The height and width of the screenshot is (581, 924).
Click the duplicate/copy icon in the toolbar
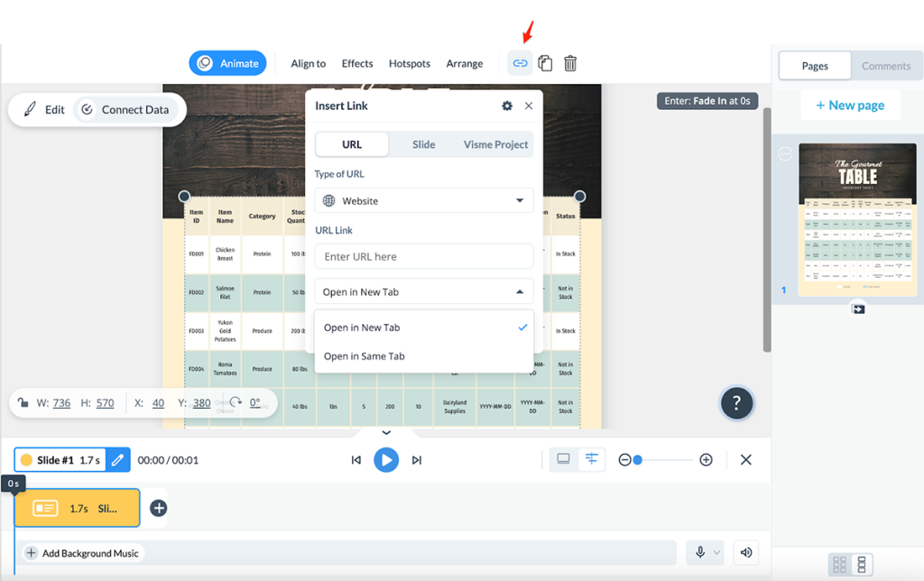[x=545, y=63]
